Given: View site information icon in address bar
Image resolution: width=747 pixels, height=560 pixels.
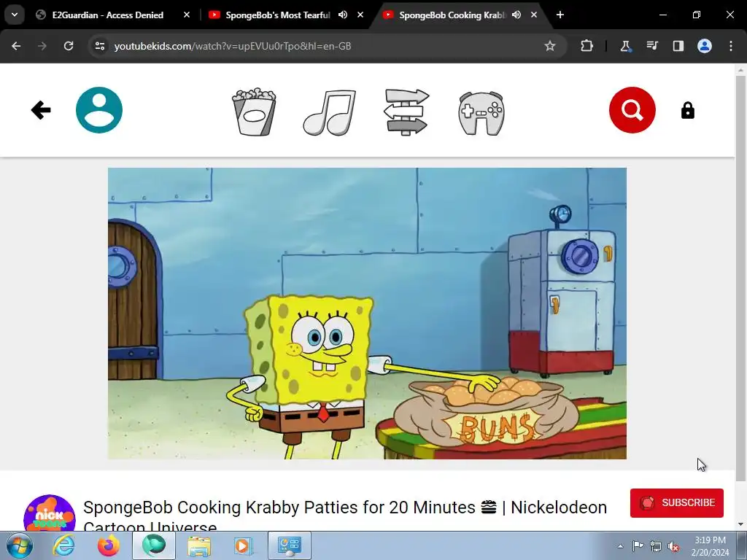Looking at the screenshot, I should pyautogui.click(x=100, y=46).
